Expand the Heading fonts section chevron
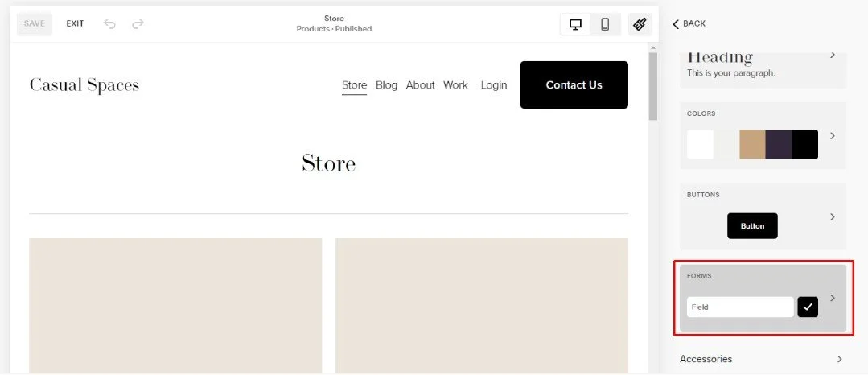This screenshot has width=868, height=375. pos(833,56)
